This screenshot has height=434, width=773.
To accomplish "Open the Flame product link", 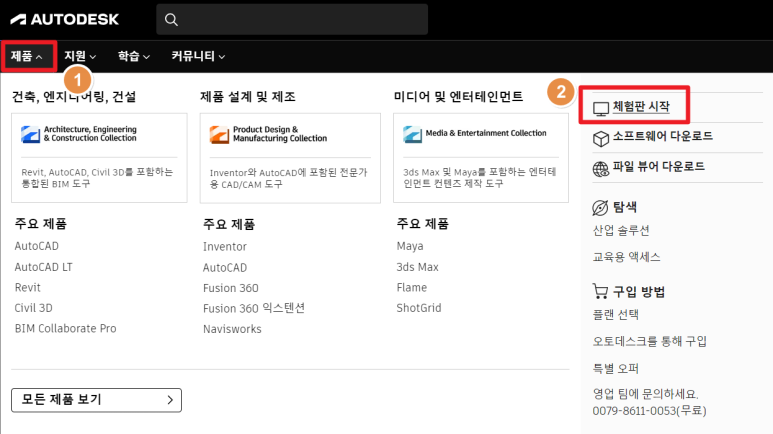I will click(412, 288).
